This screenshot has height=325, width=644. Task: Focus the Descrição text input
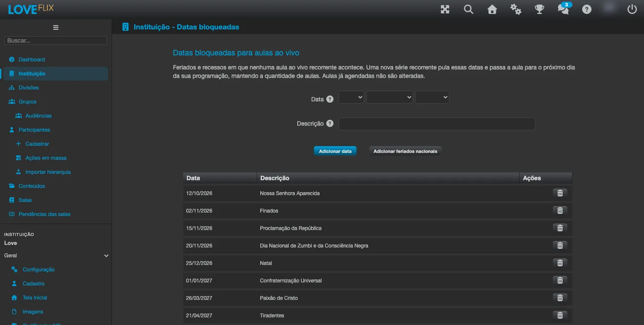click(x=437, y=124)
